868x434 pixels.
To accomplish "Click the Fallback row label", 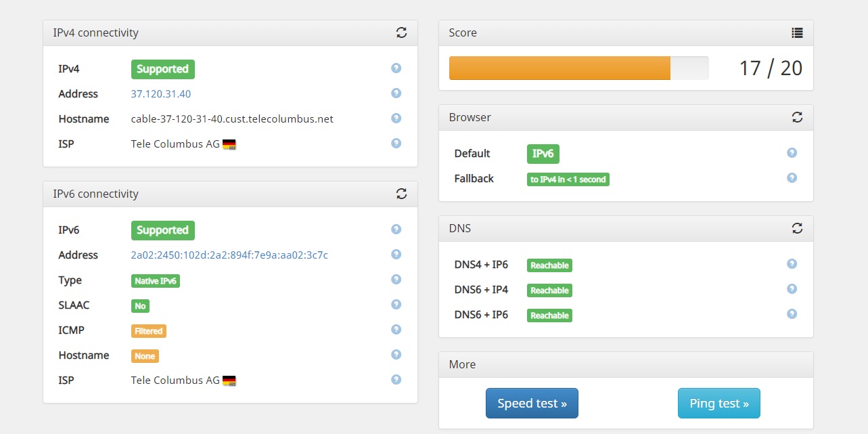I will pyautogui.click(x=474, y=179).
